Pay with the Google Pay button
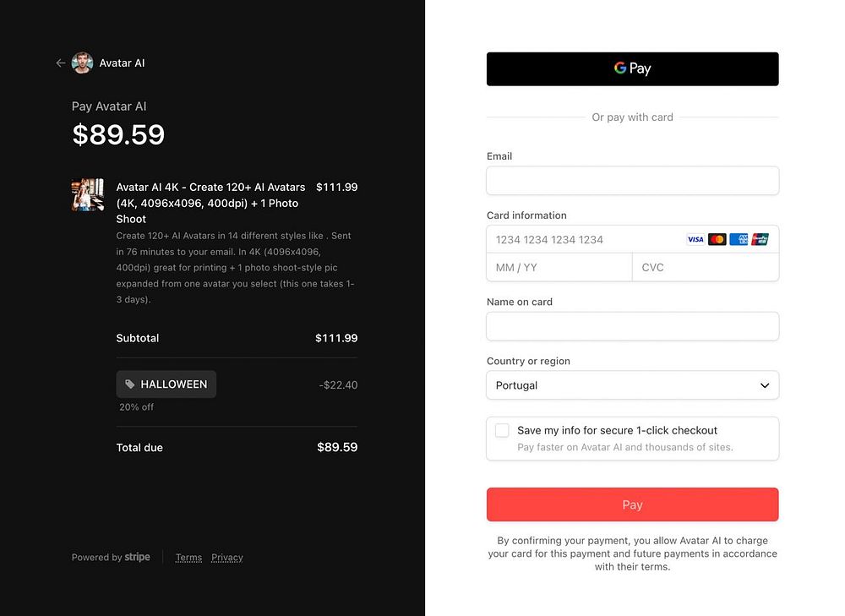The height and width of the screenshot is (616, 845). [632, 69]
